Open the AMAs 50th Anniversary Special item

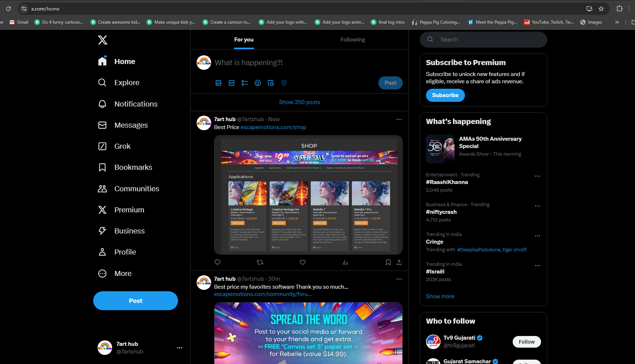(483, 149)
